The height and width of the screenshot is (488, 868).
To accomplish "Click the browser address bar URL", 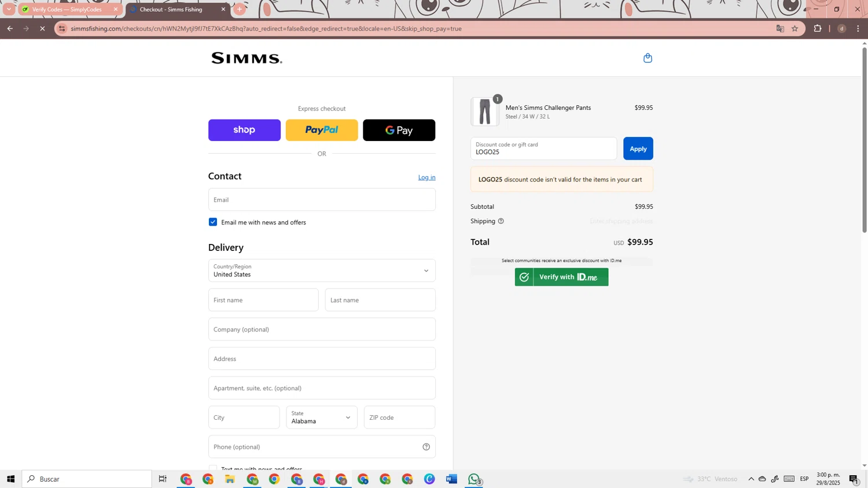I will tap(266, 28).
